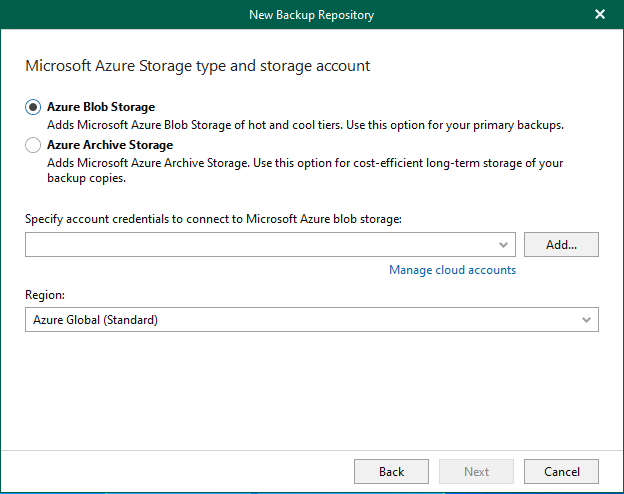Cancel the New Backup Repository wizard

pos(561,472)
